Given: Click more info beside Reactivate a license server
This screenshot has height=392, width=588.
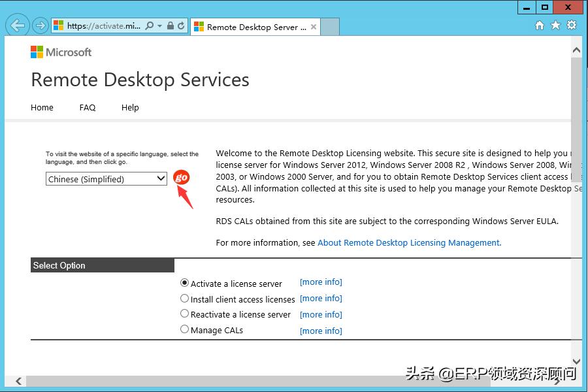Looking at the screenshot, I should (x=320, y=314).
